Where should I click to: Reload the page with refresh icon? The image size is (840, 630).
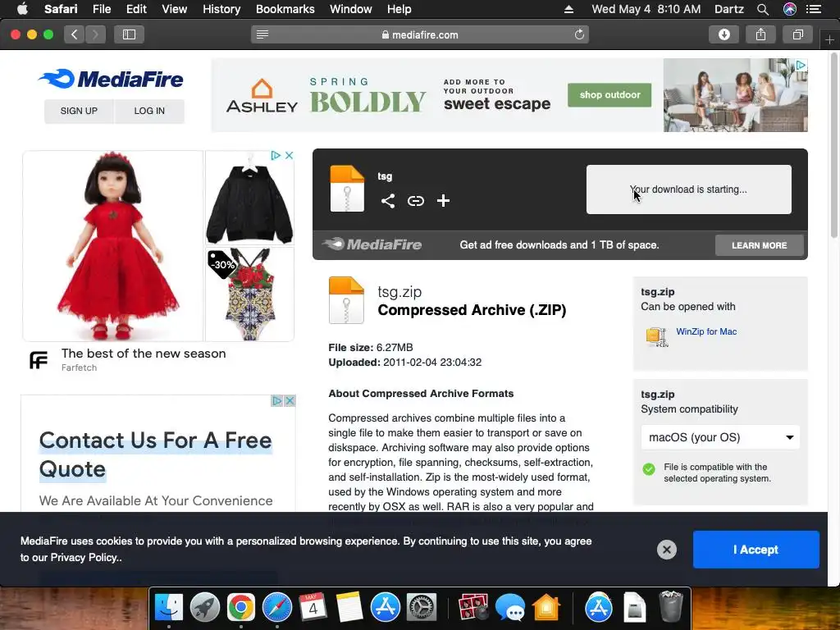click(579, 34)
